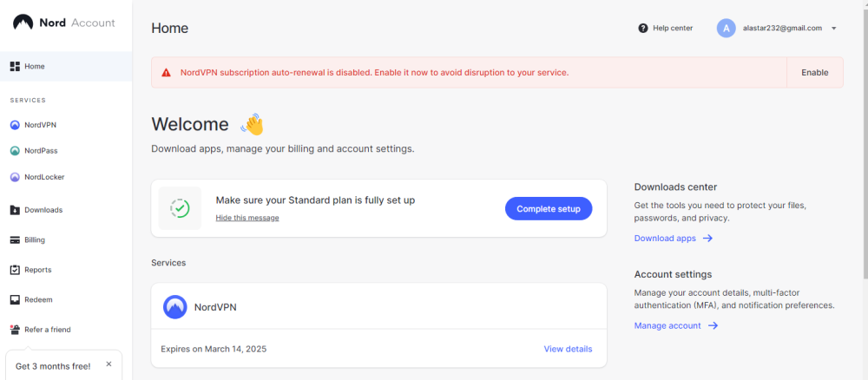Open the Redeem page
The width and height of the screenshot is (868, 380).
(38, 300)
